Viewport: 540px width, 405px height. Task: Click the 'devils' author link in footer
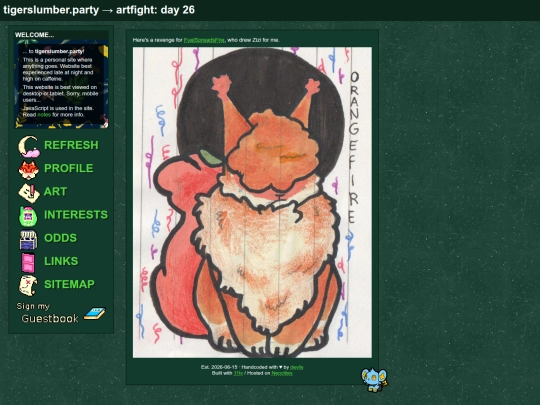(x=297, y=367)
